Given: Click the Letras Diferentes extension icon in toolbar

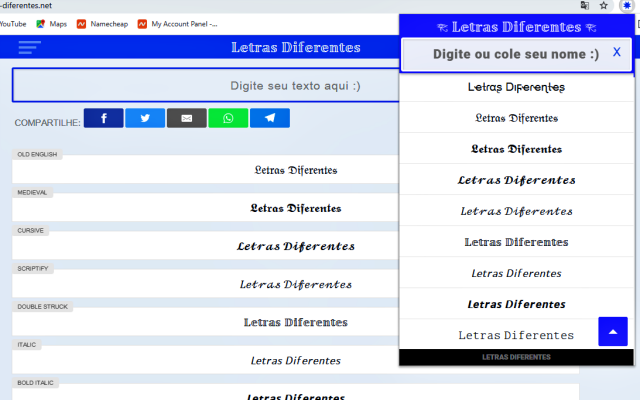Looking at the screenshot, I should click(x=627, y=5).
